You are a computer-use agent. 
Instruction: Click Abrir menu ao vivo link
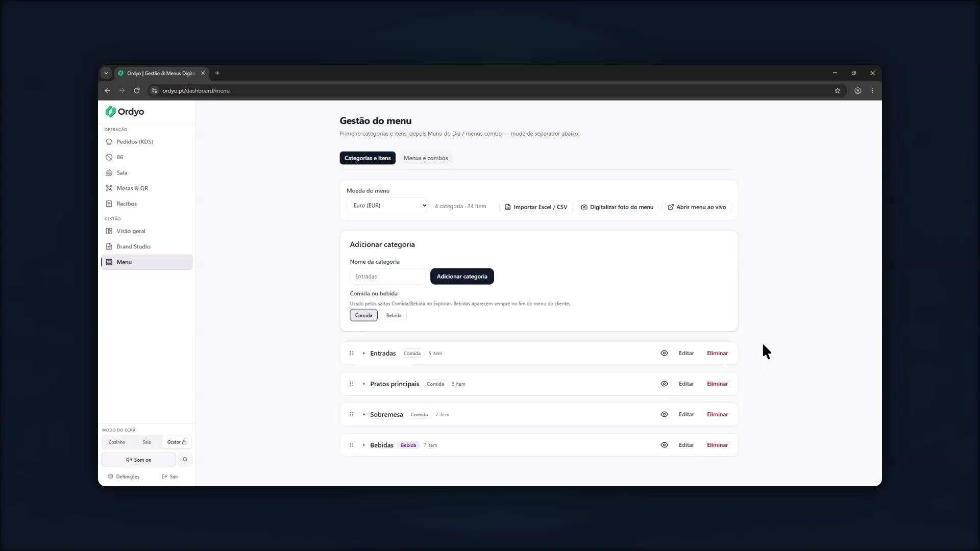click(x=697, y=207)
